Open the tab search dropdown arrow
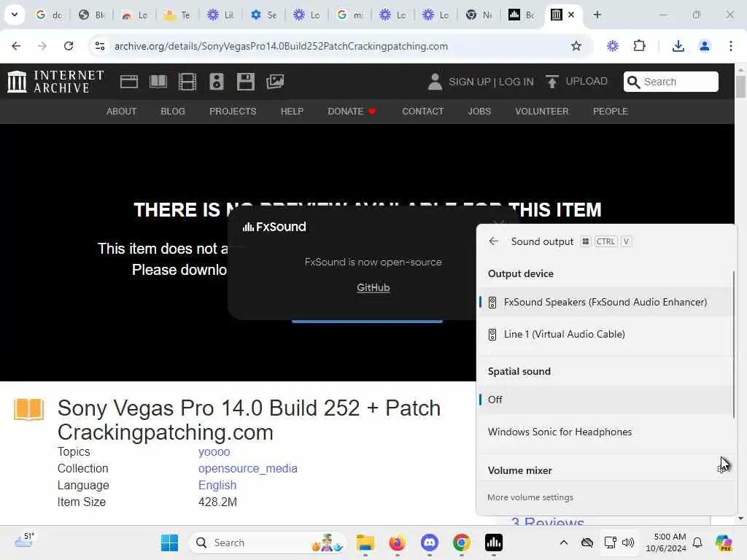747x560 pixels. pyautogui.click(x=15, y=15)
